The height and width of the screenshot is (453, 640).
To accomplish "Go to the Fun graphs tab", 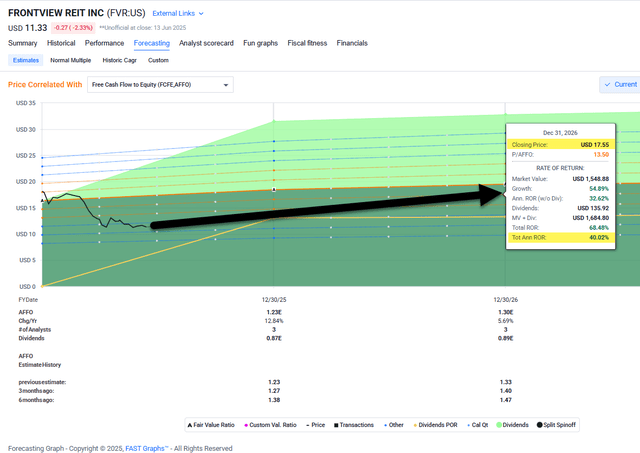I will [x=260, y=43].
